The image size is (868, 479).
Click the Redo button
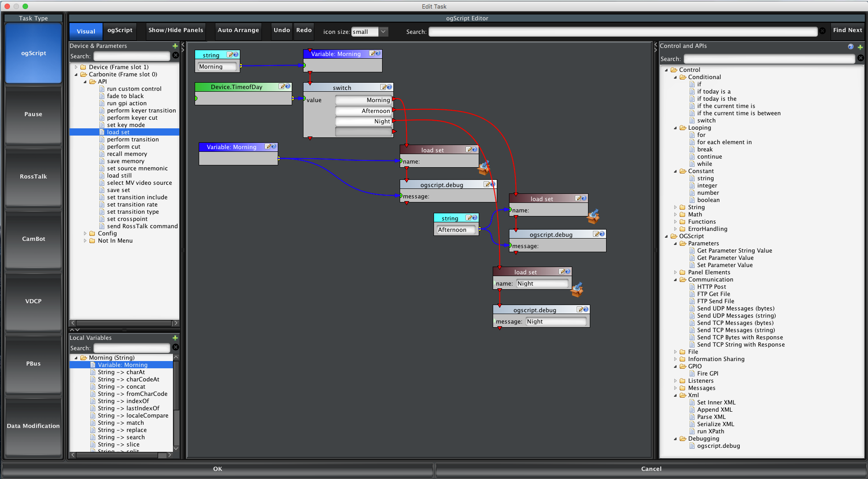[x=304, y=30]
